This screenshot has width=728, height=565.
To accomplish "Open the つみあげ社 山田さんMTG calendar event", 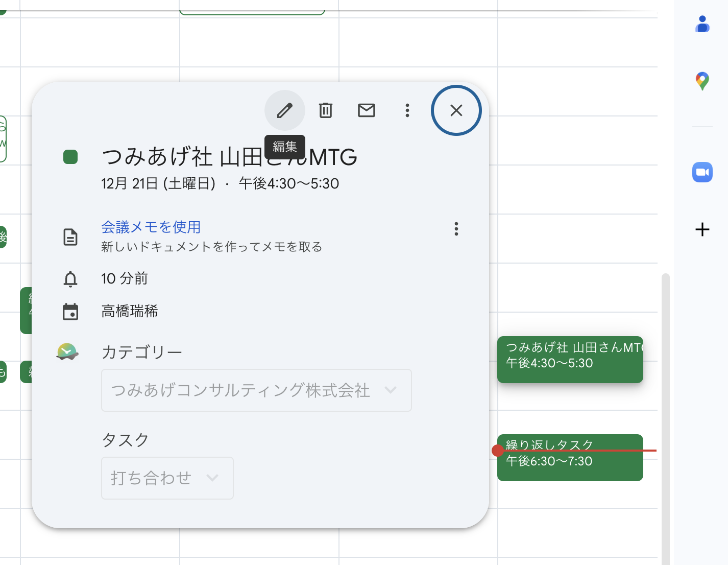I will 570,360.
